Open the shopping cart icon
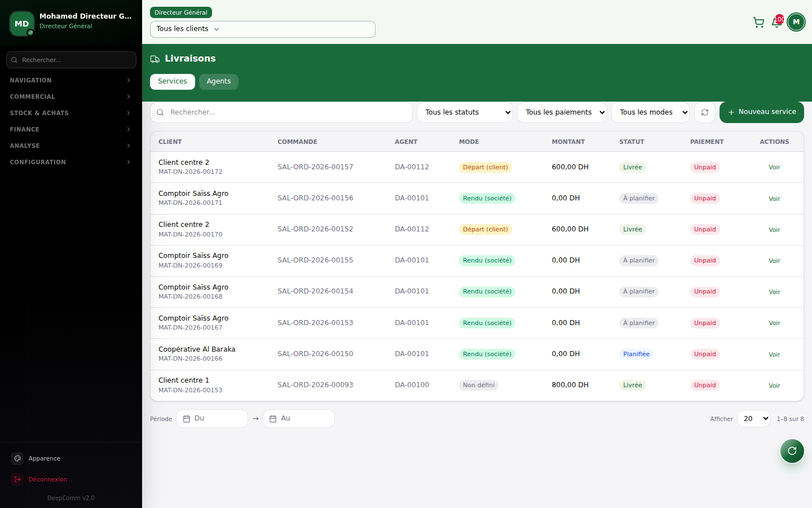The height and width of the screenshot is (508, 812). click(758, 23)
